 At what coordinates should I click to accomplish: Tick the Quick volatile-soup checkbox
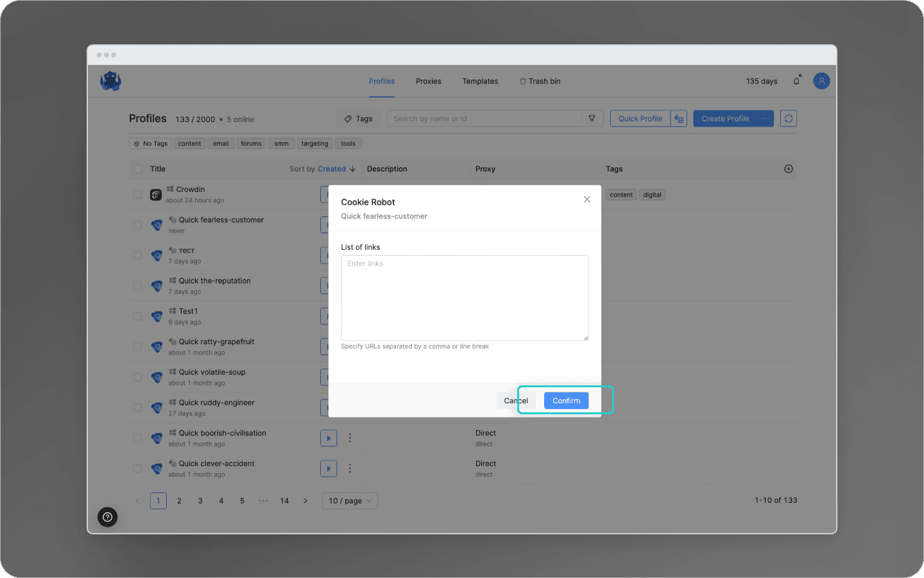click(x=137, y=377)
